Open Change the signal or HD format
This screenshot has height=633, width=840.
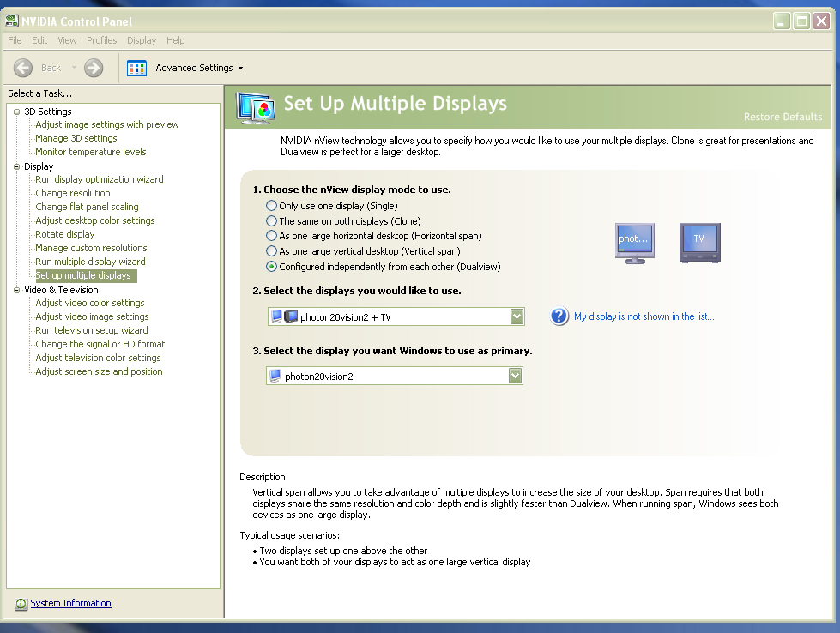[x=100, y=344]
